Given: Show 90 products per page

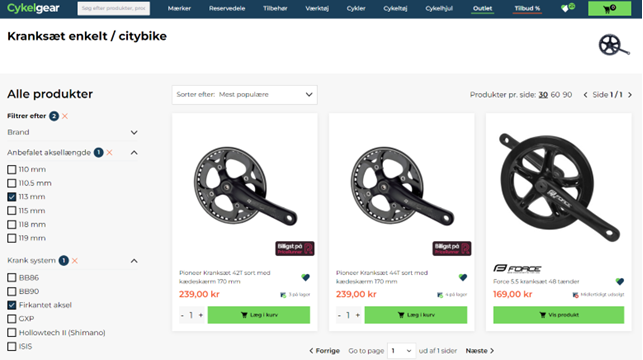Looking at the screenshot, I should click(568, 95).
